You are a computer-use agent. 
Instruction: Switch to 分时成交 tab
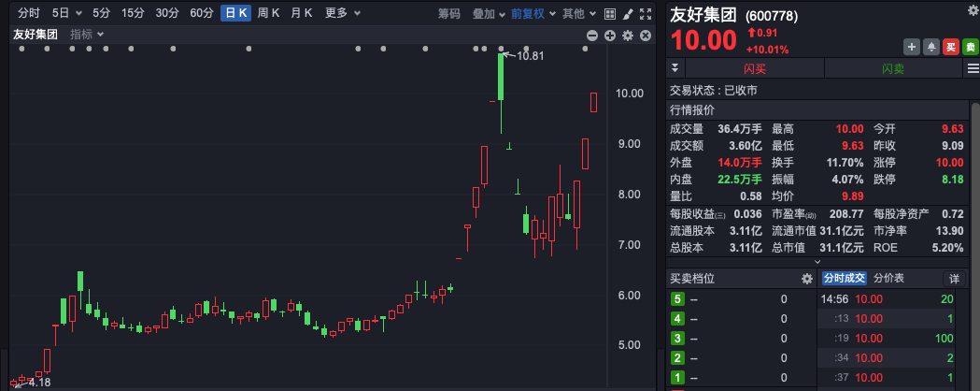coord(844,279)
